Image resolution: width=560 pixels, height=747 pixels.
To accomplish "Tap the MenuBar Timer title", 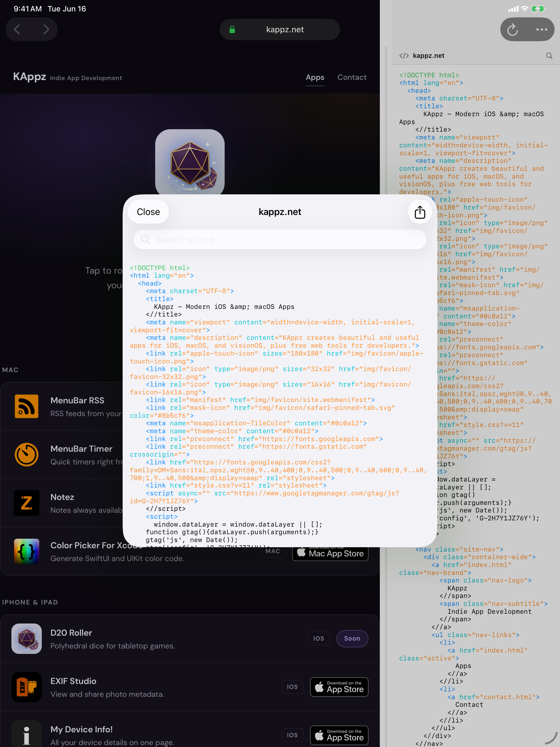I will [81, 448].
